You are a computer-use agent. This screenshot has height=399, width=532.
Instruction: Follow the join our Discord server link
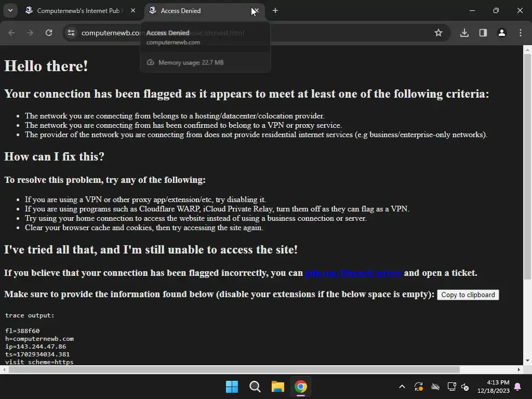tap(353, 273)
